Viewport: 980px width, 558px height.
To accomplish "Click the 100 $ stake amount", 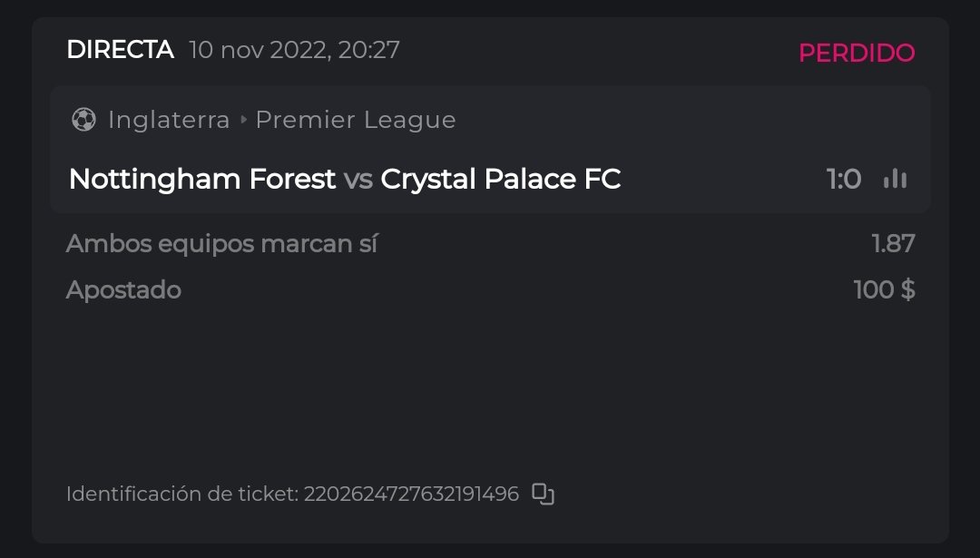I will click(x=884, y=290).
